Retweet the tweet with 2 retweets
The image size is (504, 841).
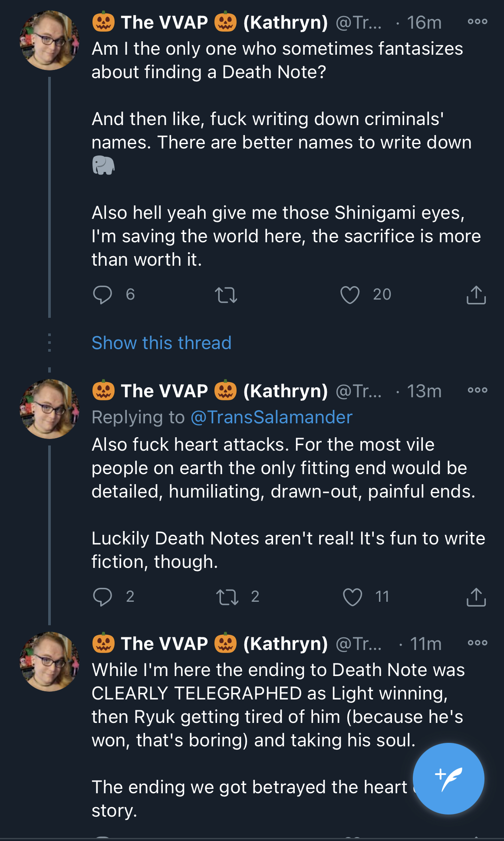tap(227, 597)
